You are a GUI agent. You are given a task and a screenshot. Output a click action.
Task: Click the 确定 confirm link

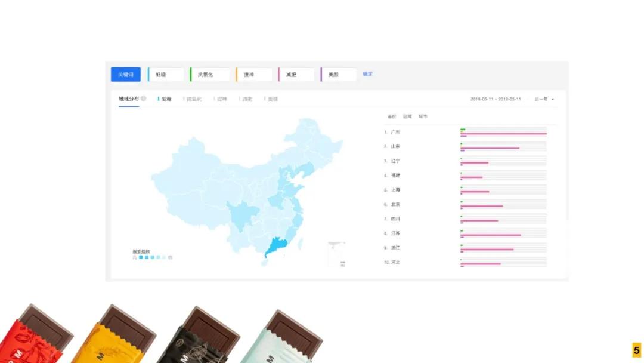click(x=368, y=74)
